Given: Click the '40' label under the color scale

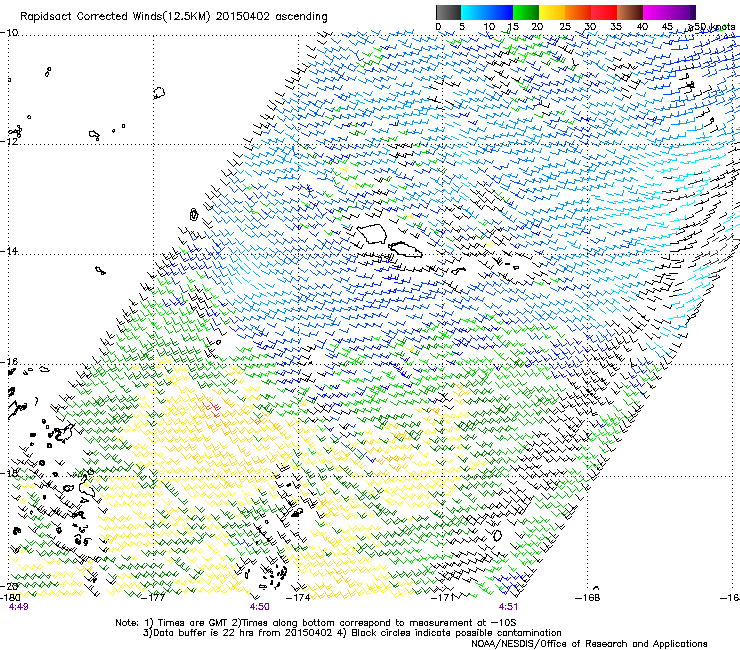Looking at the screenshot, I should 642,27.
